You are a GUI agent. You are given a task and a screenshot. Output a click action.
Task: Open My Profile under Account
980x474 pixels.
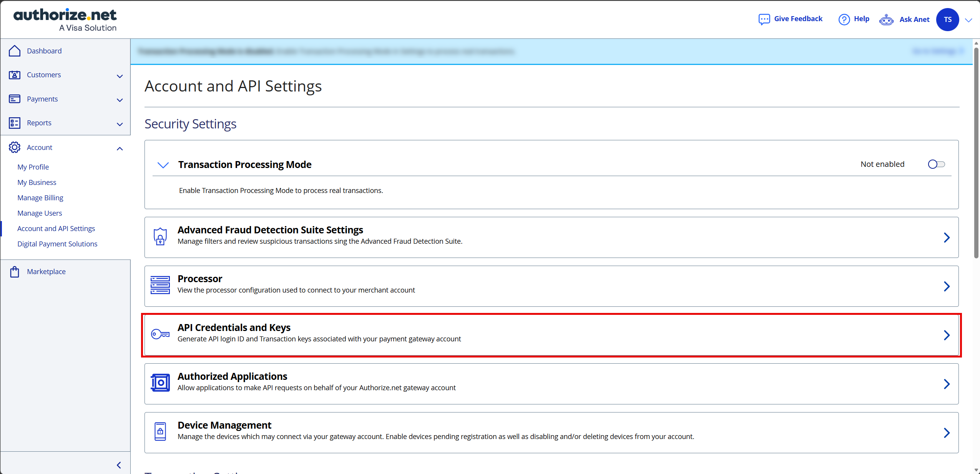coord(33,167)
